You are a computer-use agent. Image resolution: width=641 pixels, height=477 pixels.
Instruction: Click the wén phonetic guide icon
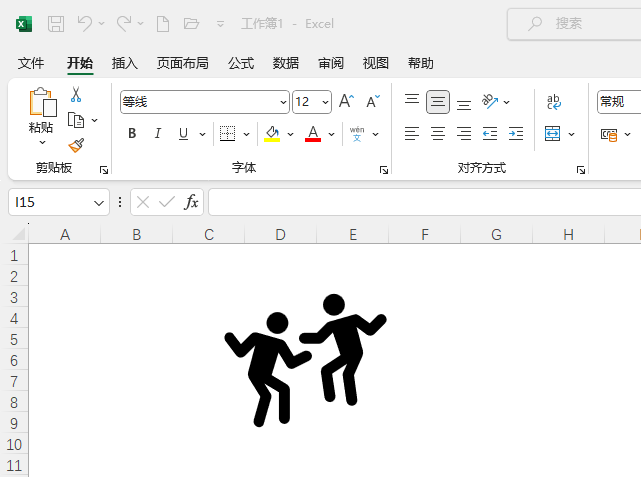[357, 134]
